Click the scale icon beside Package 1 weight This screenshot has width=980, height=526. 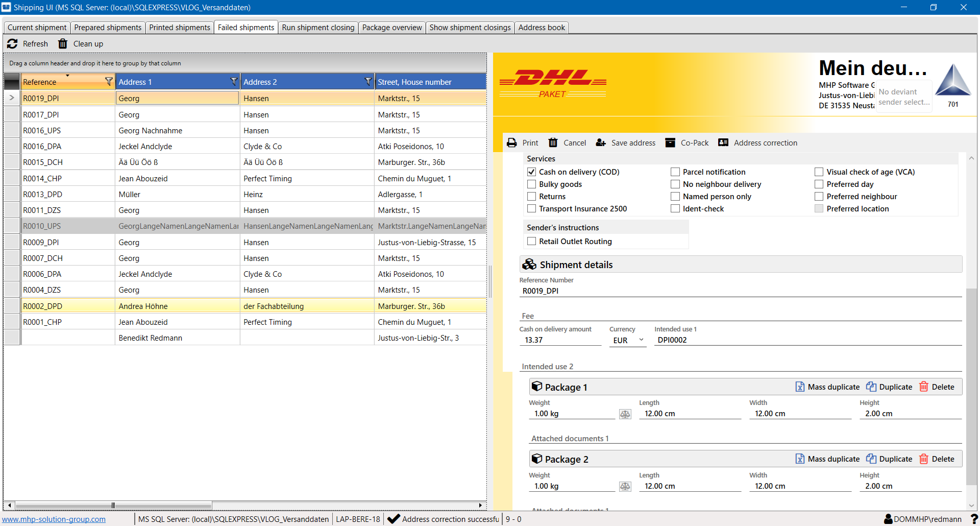coord(625,414)
